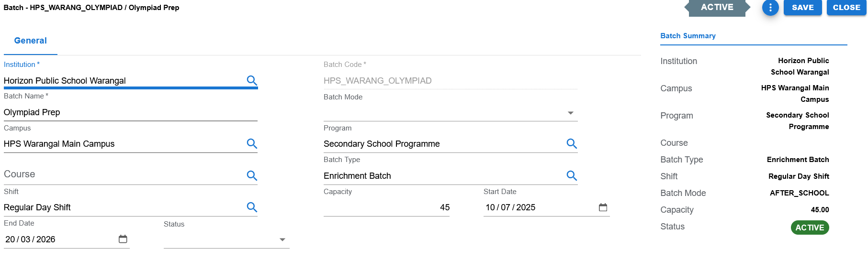Open the Start Date calendar picker
The height and width of the screenshot is (271, 868).
(603, 207)
